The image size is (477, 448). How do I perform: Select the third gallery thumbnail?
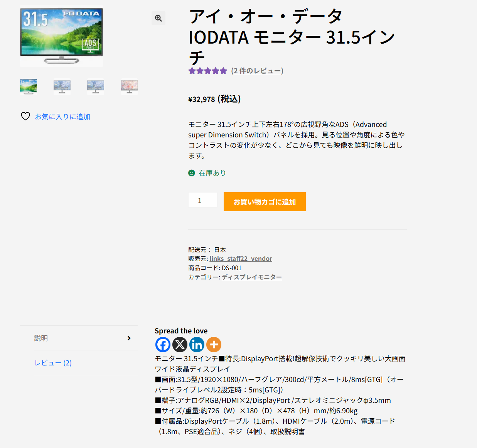pyautogui.click(x=96, y=87)
